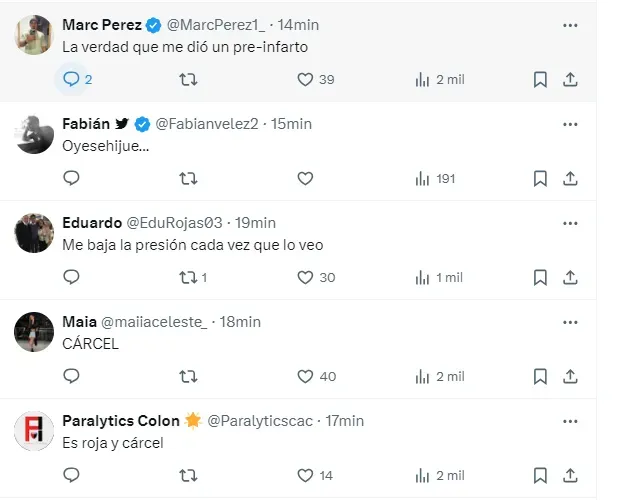Open more options on Marc Perez's tweet
Screen dimensions: 620x500
pos(570,25)
